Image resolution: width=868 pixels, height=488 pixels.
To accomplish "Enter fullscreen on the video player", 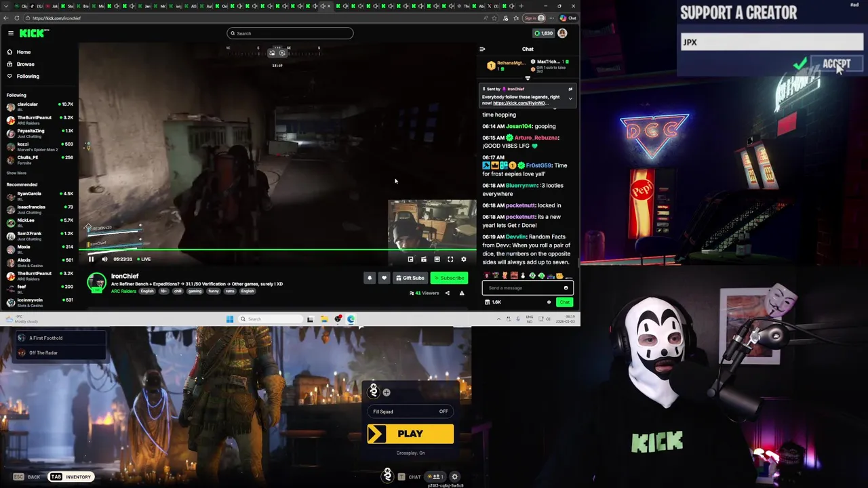I will click(x=450, y=259).
